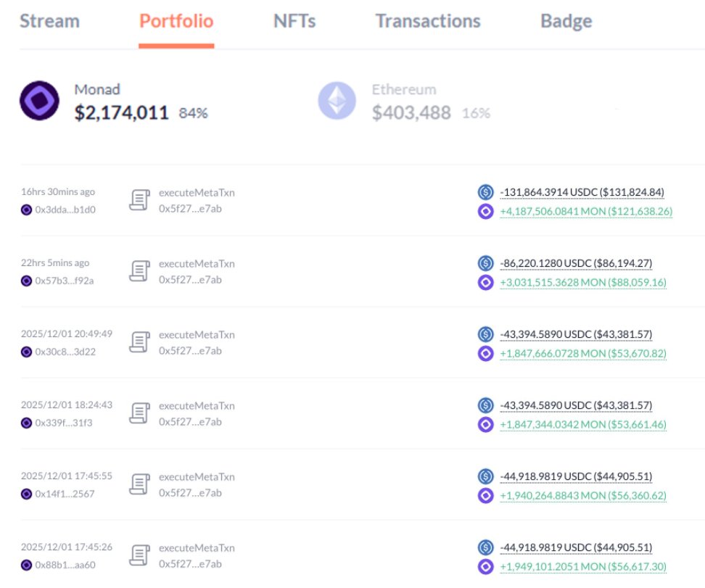This screenshot has width=705, height=588.
Task: Click contract scroll icon in 18:24:43 row
Action: point(139,413)
